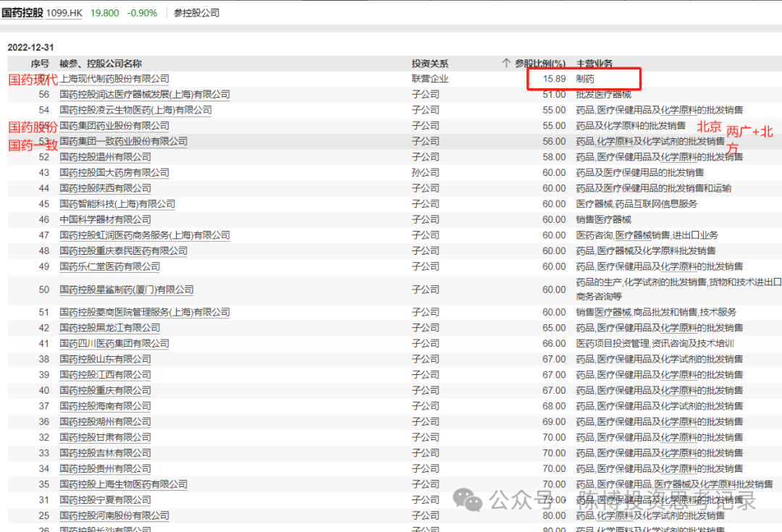This screenshot has height=532, width=782.
Task: Click the 51.00 ratio in 润达医疗器械 row
Action: 554,94
